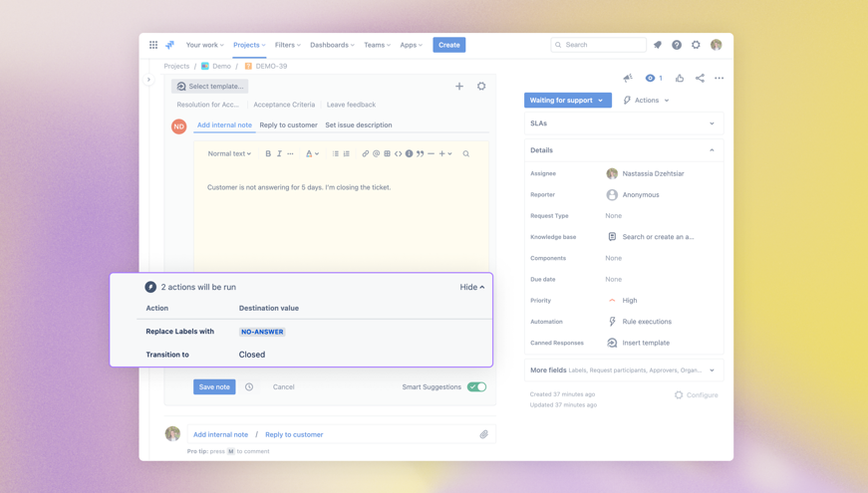The height and width of the screenshot is (493, 868).
Task: Click the feedback megaphone icon
Action: point(627,78)
